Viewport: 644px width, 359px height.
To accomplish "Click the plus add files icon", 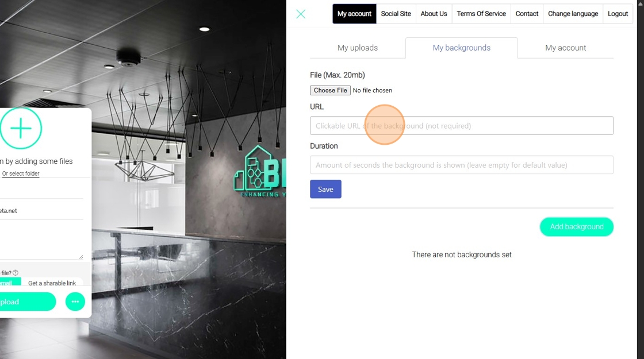I will click(21, 128).
